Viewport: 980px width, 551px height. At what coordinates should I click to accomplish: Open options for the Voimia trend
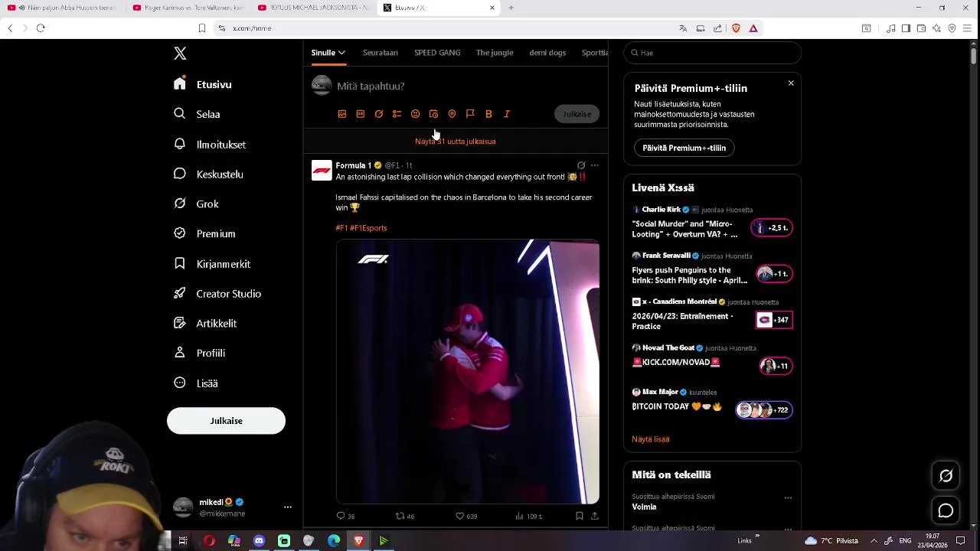pos(788,498)
